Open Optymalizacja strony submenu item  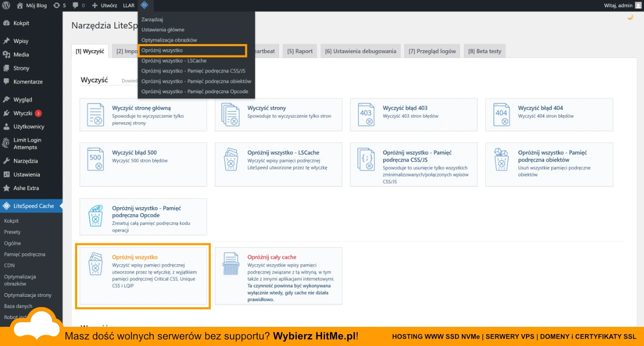click(28, 295)
